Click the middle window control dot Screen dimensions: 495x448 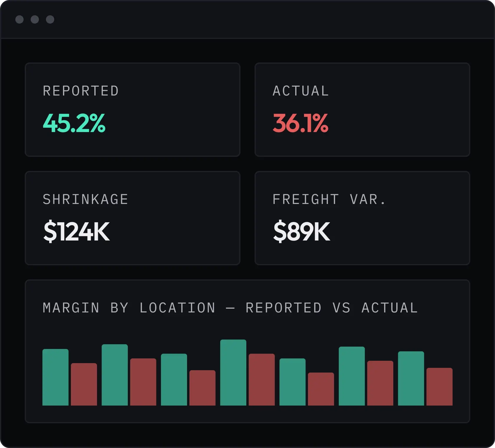[x=35, y=19]
